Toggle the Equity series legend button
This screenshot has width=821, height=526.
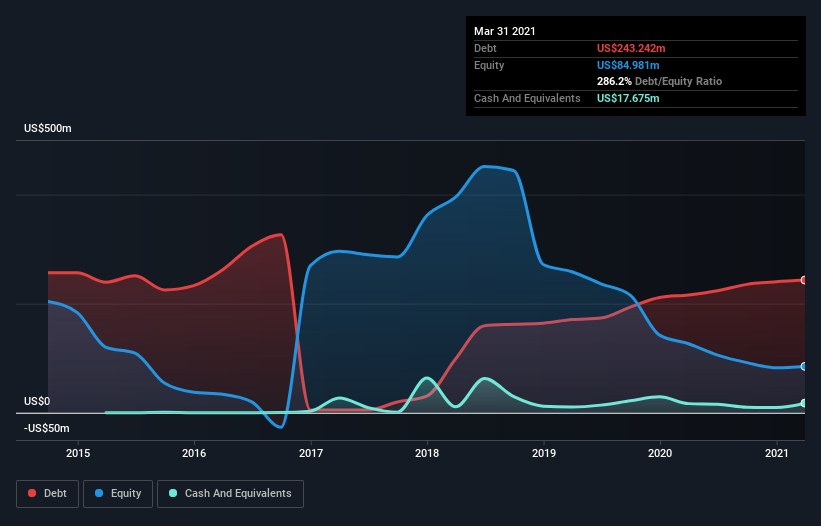coord(118,494)
